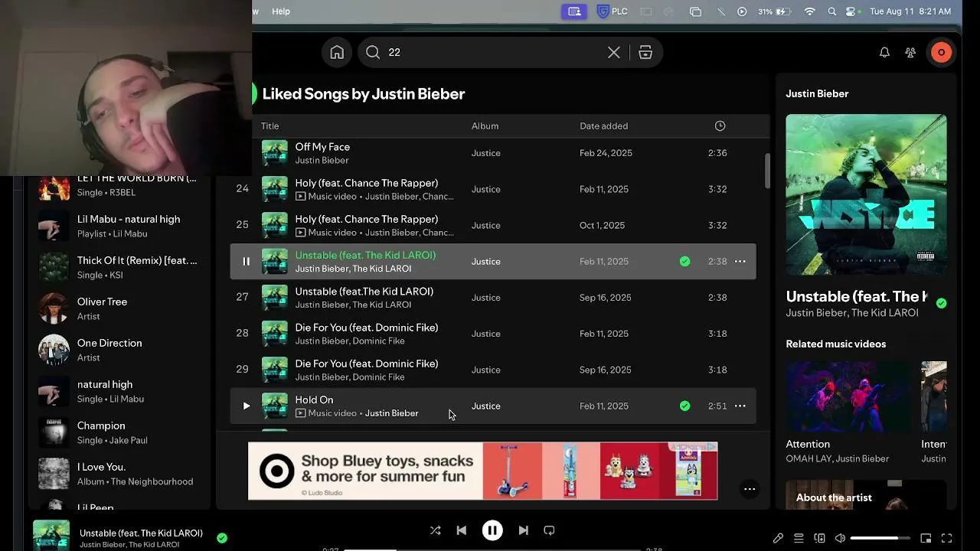
Task: Clear the search field with the X
Action: (614, 52)
